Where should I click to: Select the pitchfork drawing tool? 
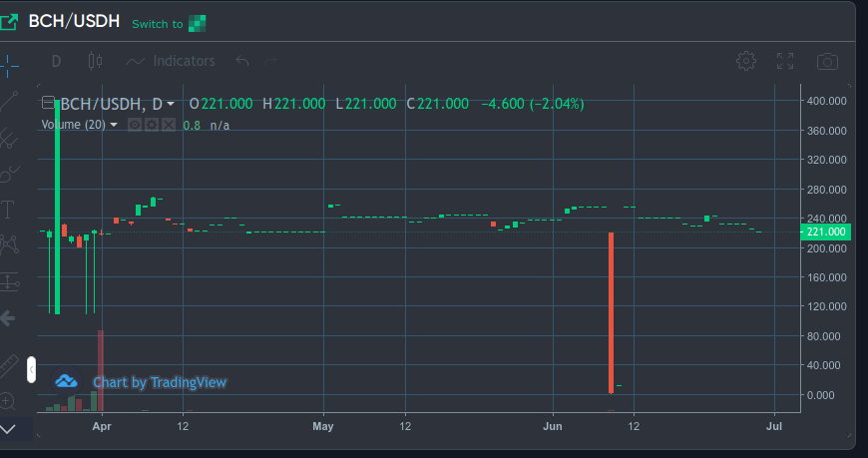coord(8,138)
